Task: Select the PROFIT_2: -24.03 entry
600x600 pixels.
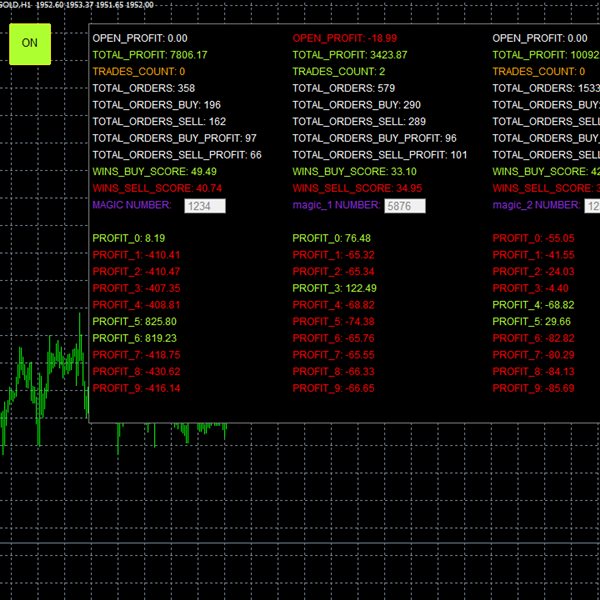Action: 533,271
